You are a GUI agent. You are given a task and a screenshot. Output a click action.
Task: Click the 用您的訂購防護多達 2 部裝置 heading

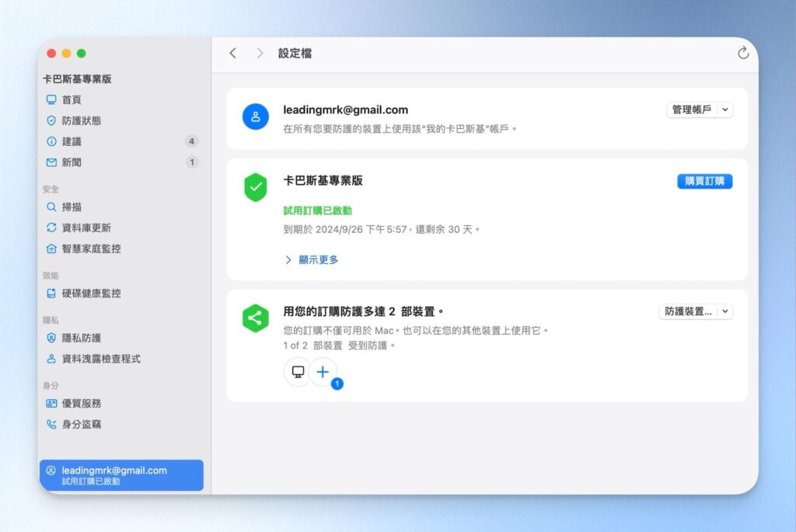click(x=364, y=311)
